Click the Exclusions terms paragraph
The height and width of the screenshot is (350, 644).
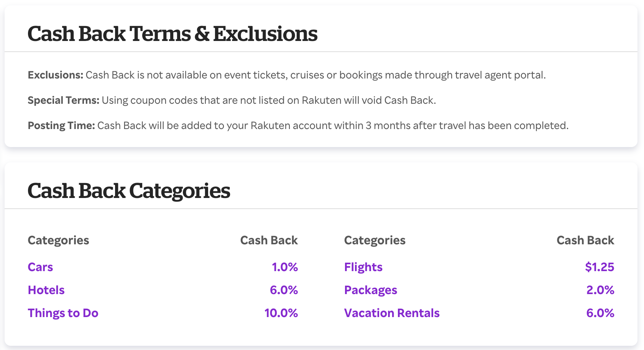pyautogui.click(x=287, y=75)
